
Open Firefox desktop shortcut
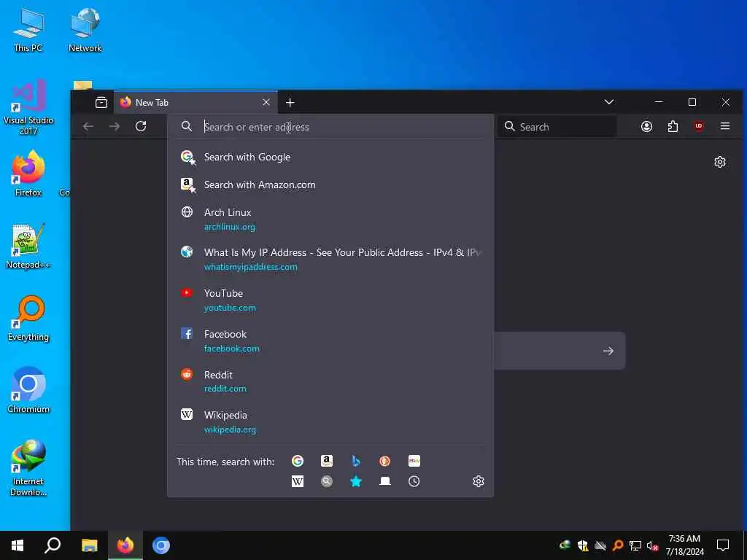[28, 174]
